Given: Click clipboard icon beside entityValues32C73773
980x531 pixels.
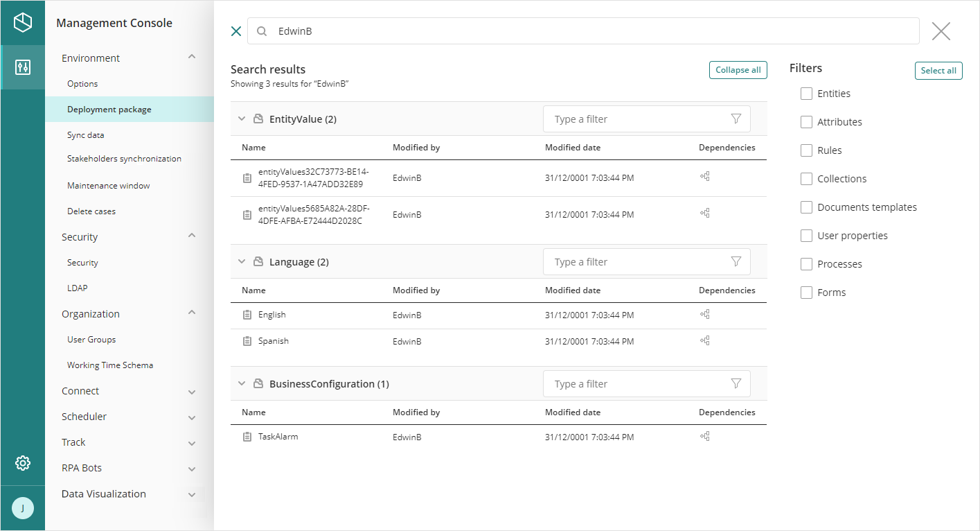Looking at the screenshot, I should (x=247, y=179).
